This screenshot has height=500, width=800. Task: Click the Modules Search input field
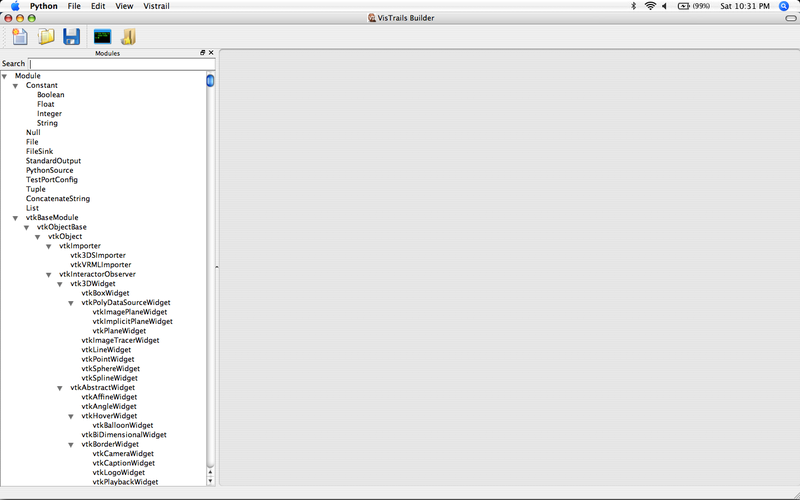point(116,64)
